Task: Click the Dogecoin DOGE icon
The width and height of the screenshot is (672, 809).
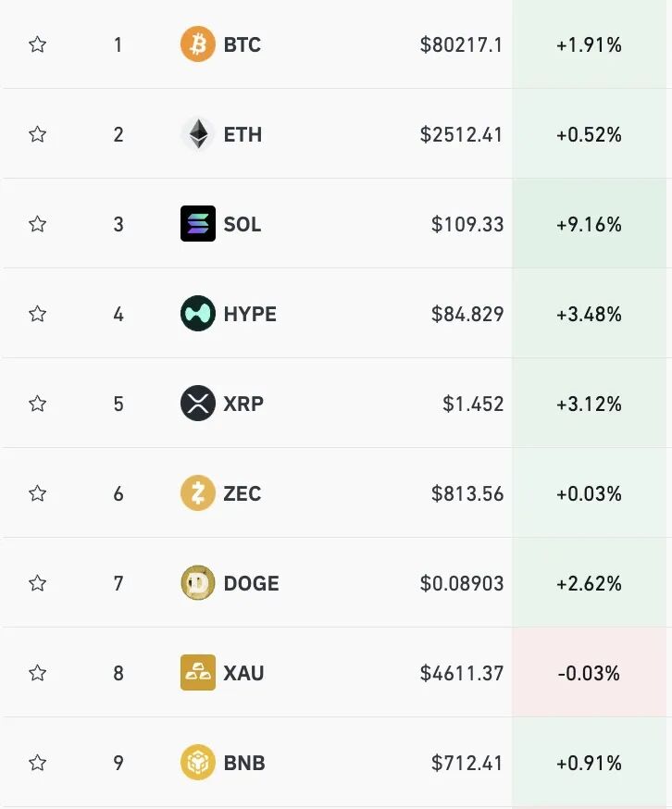Action: click(198, 583)
